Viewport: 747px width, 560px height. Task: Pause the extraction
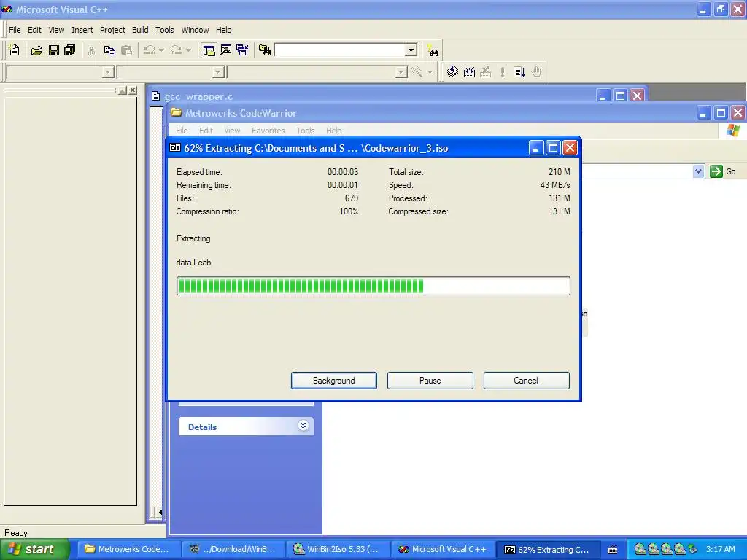point(430,381)
